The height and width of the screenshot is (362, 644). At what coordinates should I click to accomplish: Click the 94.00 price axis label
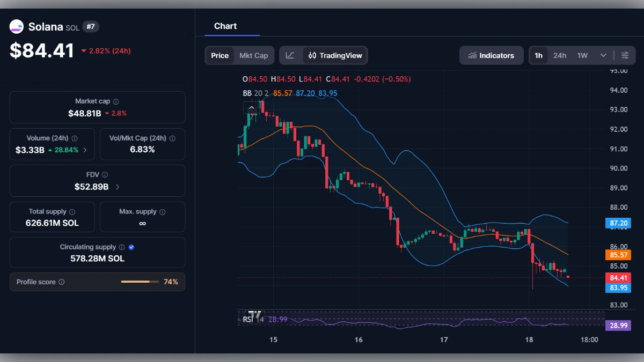pyautogui.click(x=619, y=90)
